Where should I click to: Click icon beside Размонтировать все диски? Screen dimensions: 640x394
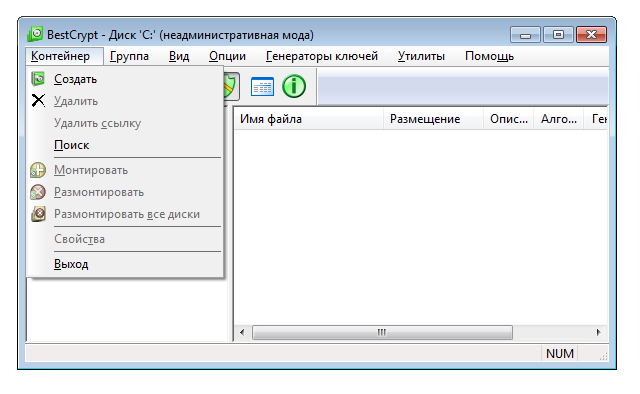38,214
